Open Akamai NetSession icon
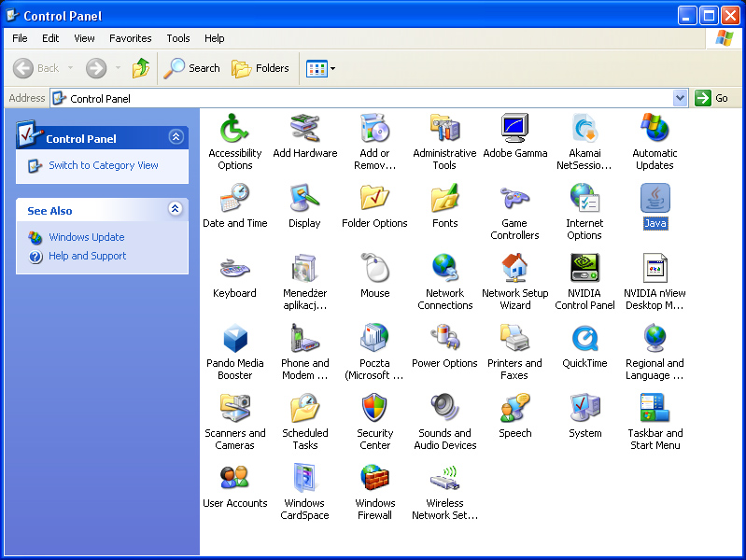Image resolution: width=746 pixels, height=560 pixels. [x=584, y=129]
